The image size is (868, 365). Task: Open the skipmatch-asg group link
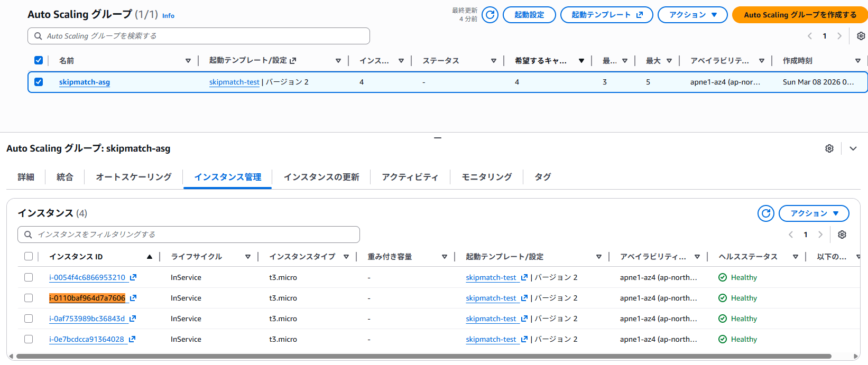85,82
